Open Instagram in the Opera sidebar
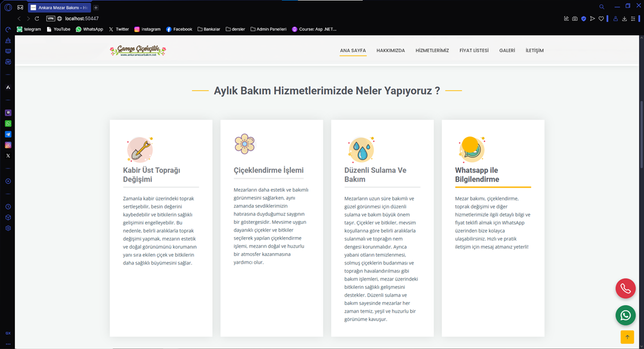This screenshot has height=349, width=644. [8, 145]
